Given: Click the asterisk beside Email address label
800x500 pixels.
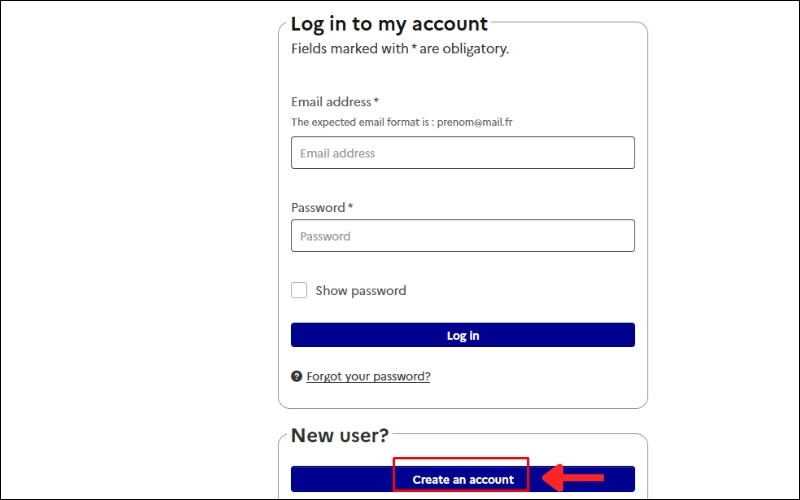Looking at the screenshot, I should [x=376, y=101].
